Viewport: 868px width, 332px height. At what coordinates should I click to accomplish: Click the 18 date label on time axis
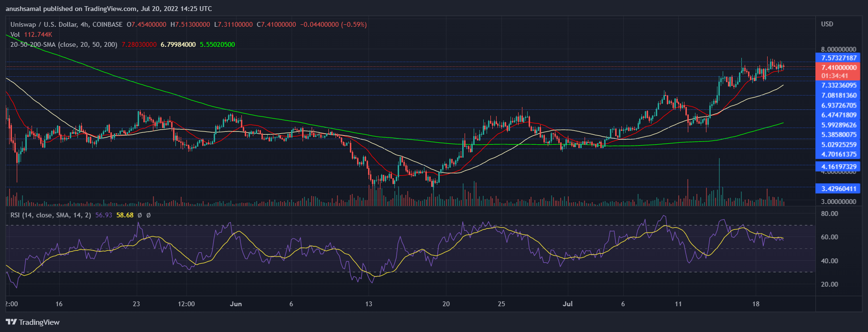tap(756, 304)
